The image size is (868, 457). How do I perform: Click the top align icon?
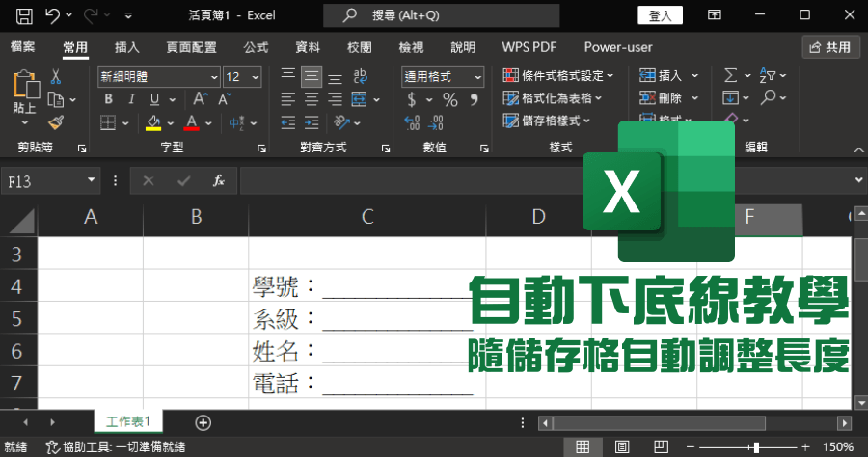click(x=287, y=76)
